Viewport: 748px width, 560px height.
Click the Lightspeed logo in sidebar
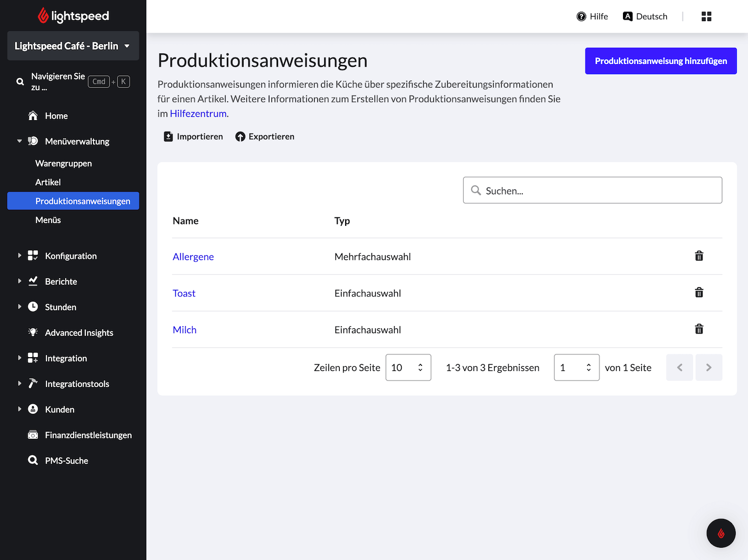tap(73, 16)
